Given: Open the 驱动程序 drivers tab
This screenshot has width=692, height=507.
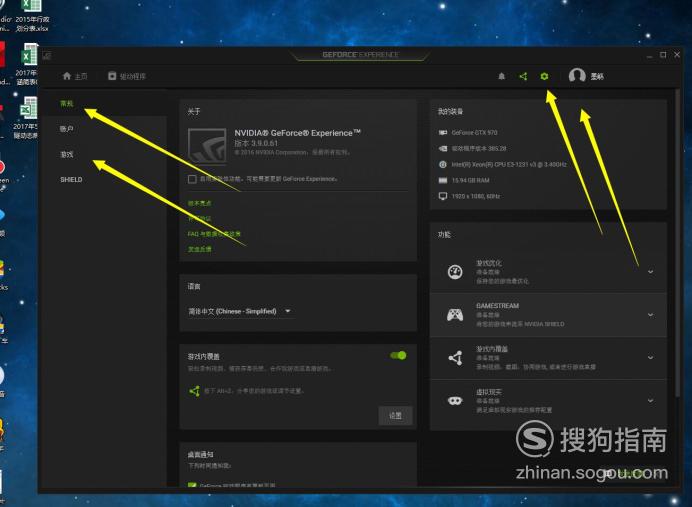Looking at the screenshot, I should click(127, 76).
